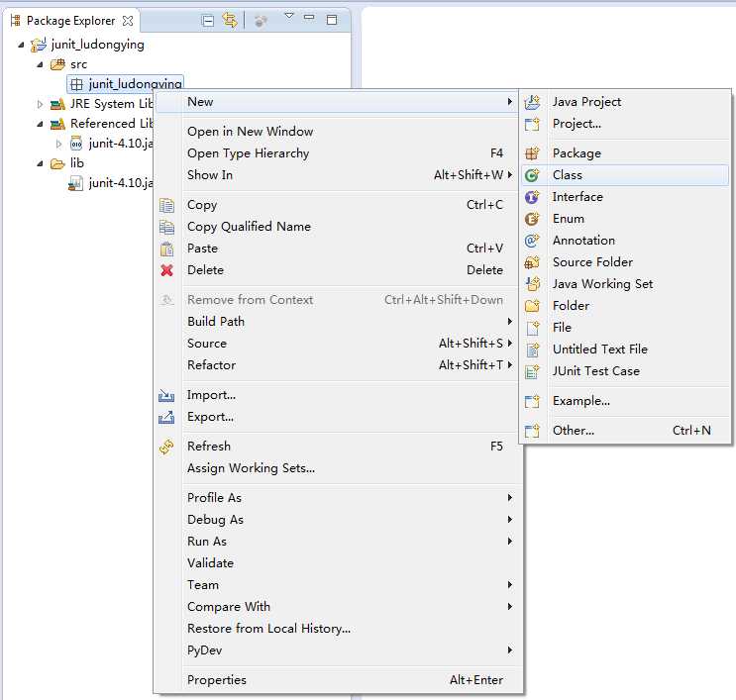Click the Untitled Text File icon
This screenshot has width=736, height=700.
532,350
